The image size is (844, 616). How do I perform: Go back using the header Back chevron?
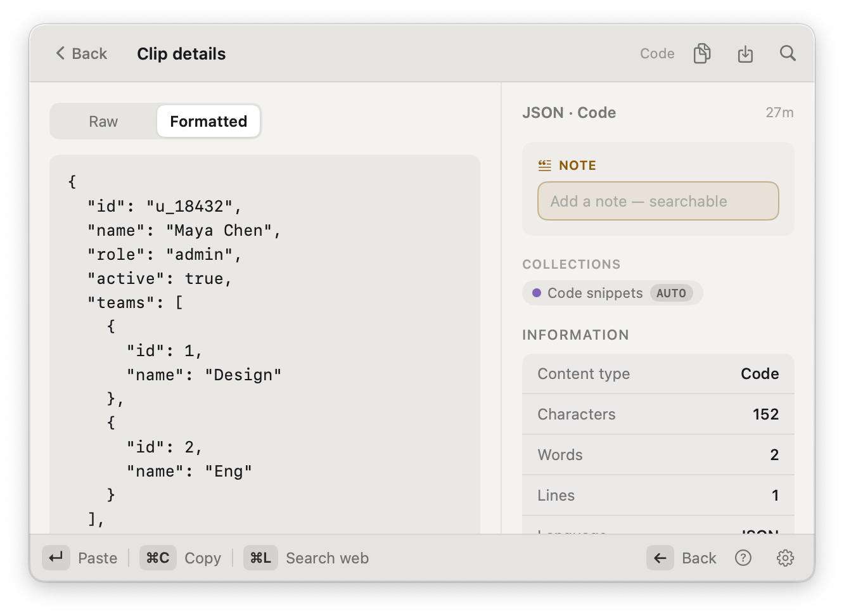pyautogui.click(x=81, y=54)
